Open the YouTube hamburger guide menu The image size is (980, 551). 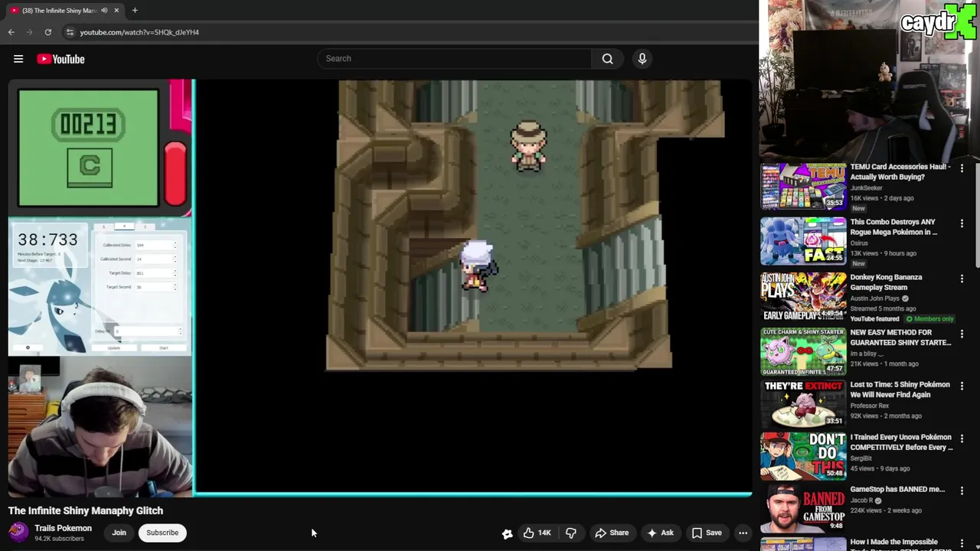point(18,59)
